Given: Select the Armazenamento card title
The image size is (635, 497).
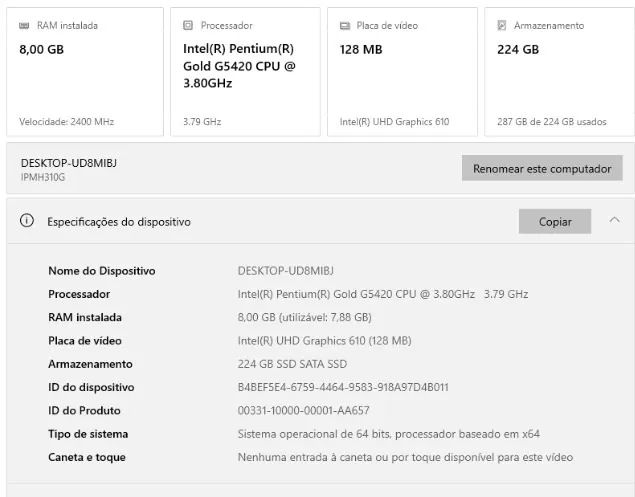Looking at the screenshot, I should click(x=549, y=26).
